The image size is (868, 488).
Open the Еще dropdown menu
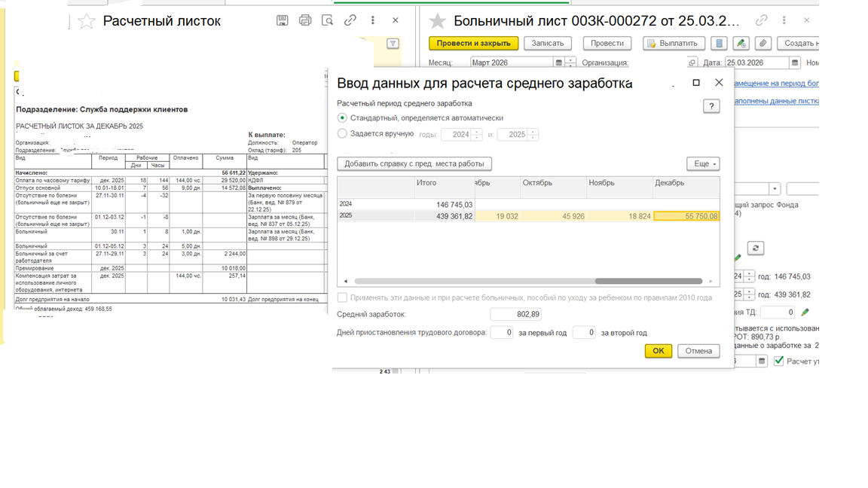702,163
